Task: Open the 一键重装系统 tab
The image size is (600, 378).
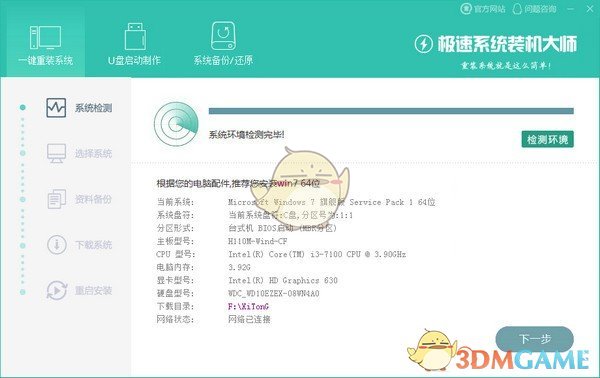Action: coord(46,43)
